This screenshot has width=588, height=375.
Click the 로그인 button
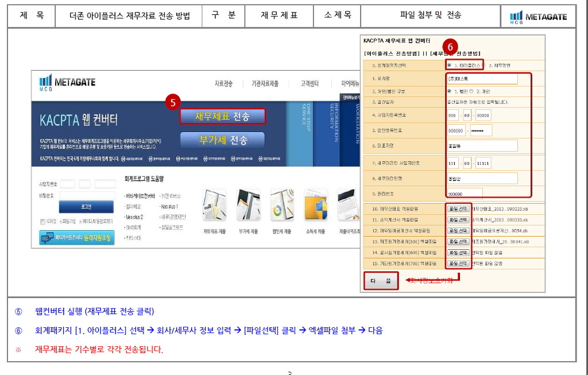pyautogui.click(x=86, y=207)
